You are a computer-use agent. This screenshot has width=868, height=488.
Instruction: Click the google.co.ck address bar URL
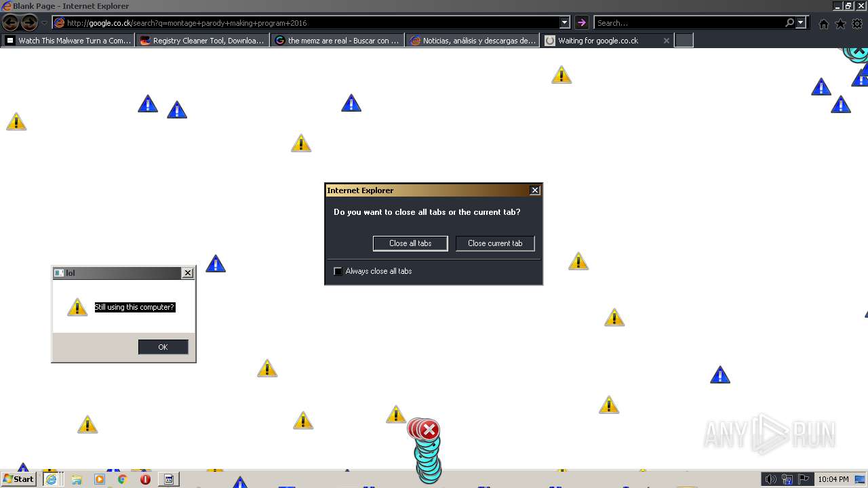187,23
